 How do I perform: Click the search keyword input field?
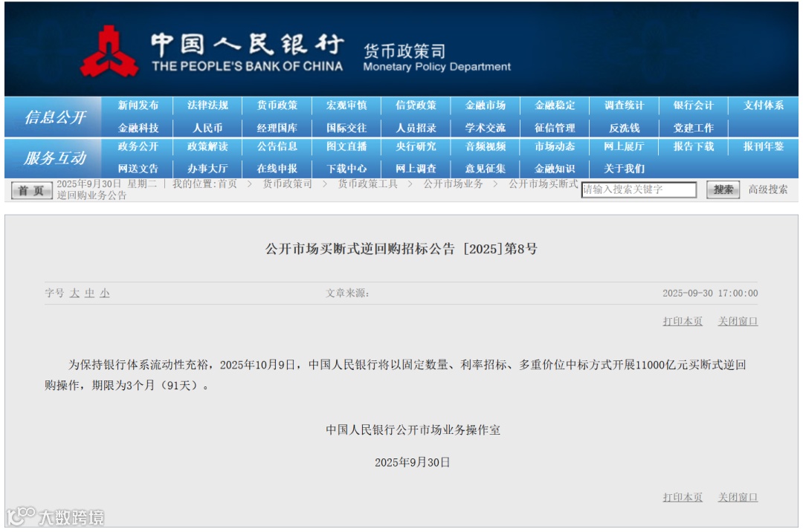[639, 189]
